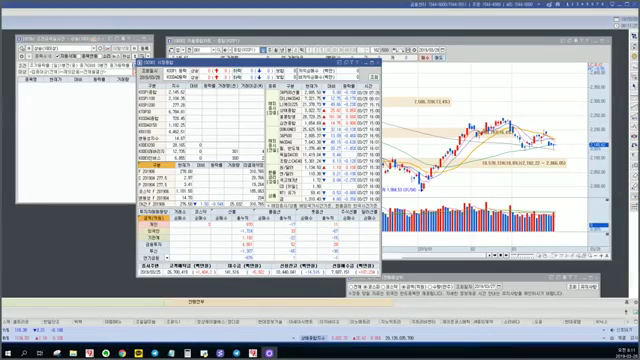Click the red 매수 buy button
The image size is (640, 360).
(425, 58)
